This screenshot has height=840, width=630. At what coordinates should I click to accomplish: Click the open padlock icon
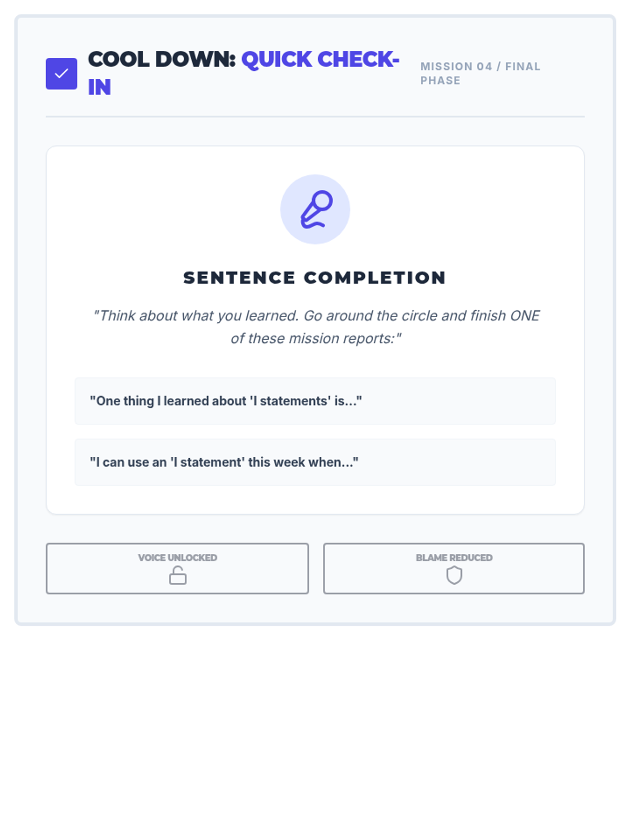pos(177,575)
